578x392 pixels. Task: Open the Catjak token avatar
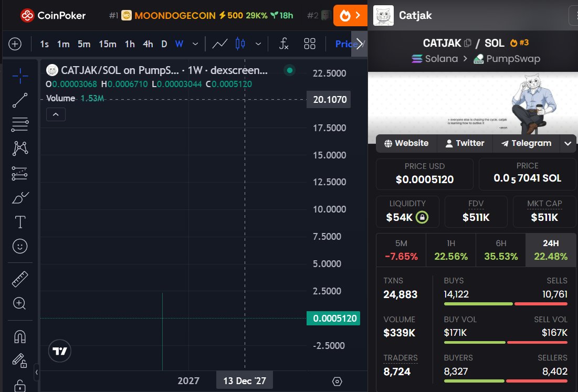tap(383, 15)
